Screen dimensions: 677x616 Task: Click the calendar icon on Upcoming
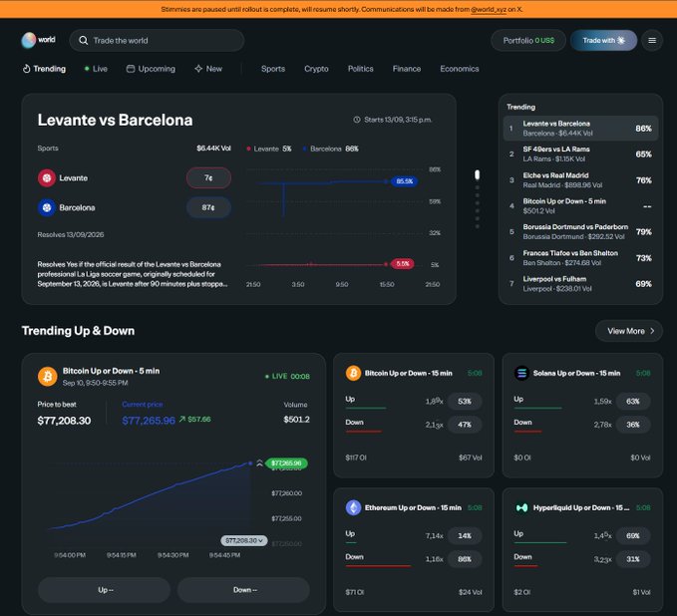point(131,69)
